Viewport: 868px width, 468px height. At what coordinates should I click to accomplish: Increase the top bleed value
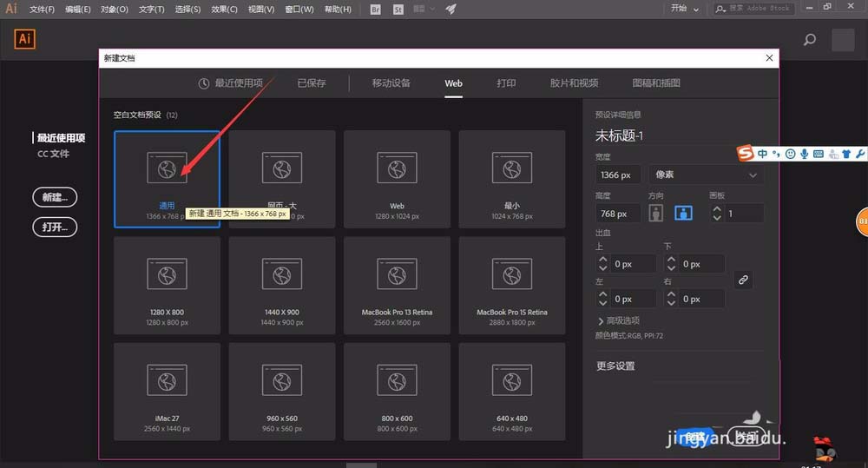[603, 260]
